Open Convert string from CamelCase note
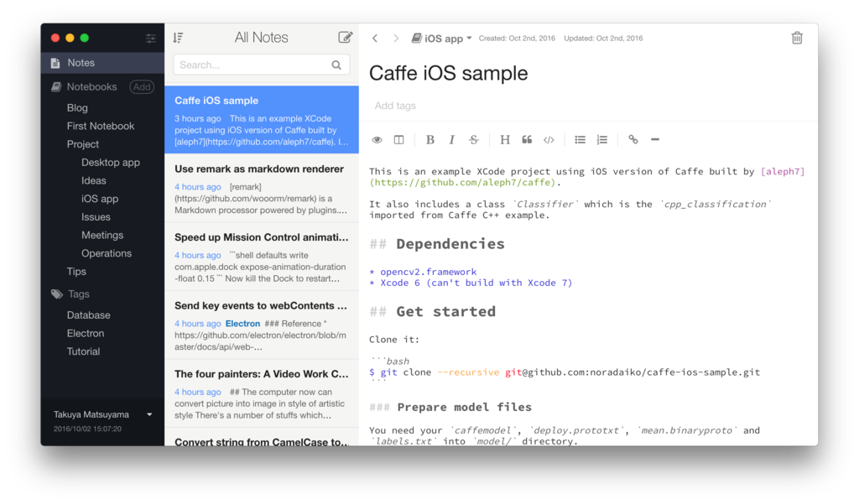Viewport: 859px width, 504px height. (x=262, y=439)
